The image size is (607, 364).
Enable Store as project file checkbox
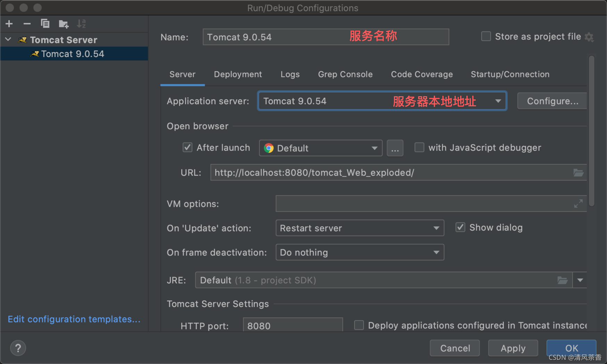click(x=486, y=36)
